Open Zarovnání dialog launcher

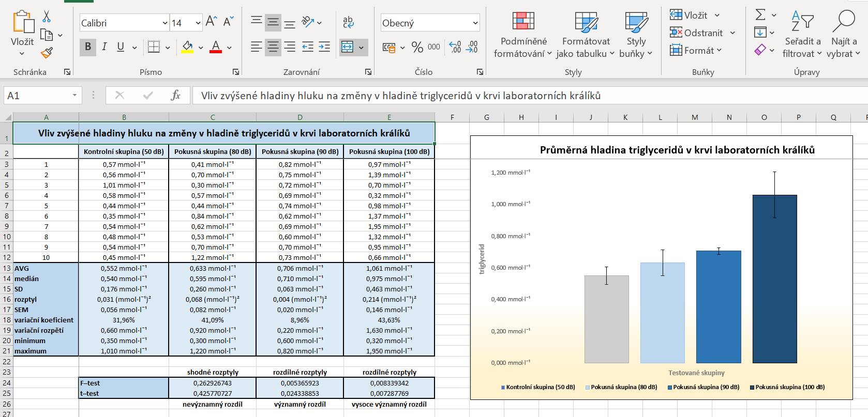[x=368, y=72]
